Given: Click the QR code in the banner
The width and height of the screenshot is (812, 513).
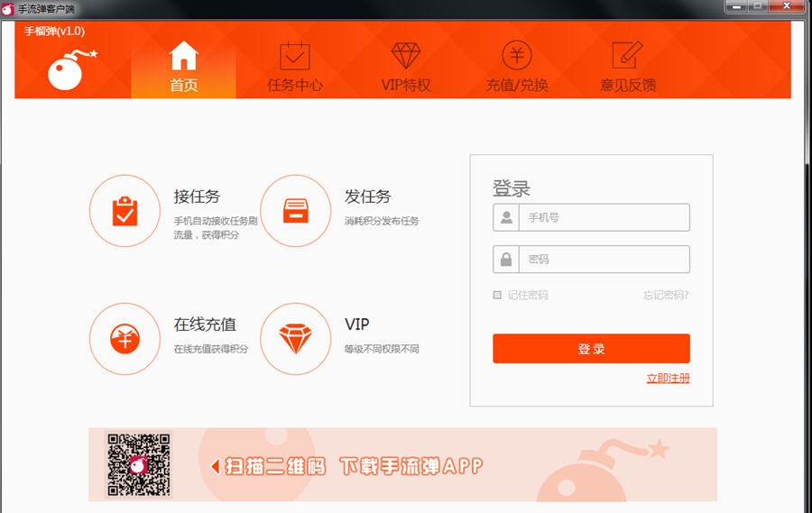Looking at the screenshot, I should [x=139, y=465].
